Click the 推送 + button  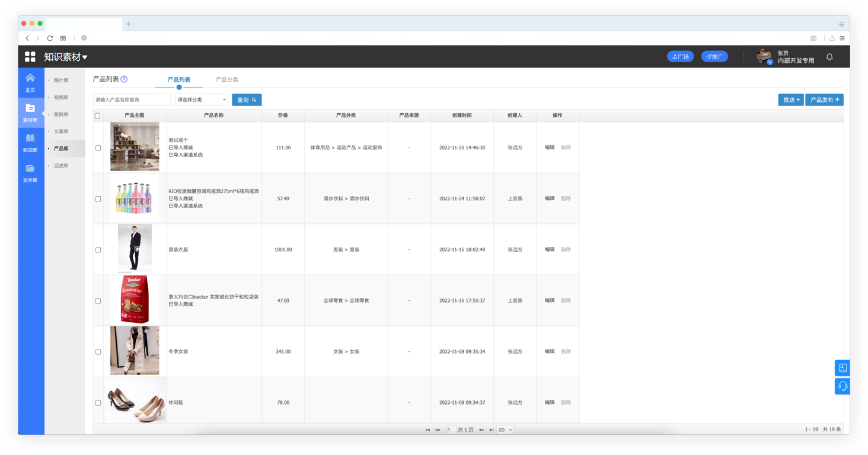click(791, 100)
